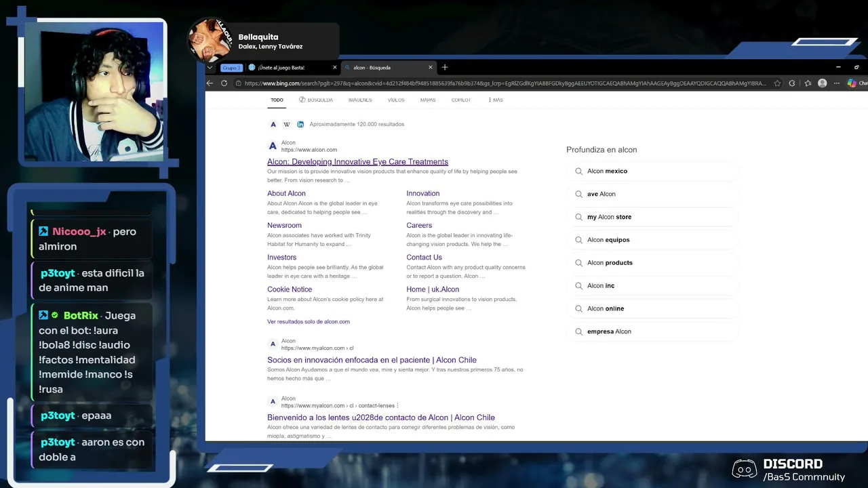Click the p3toyt 'epaaa' chat message

click(x=92, y=415)
